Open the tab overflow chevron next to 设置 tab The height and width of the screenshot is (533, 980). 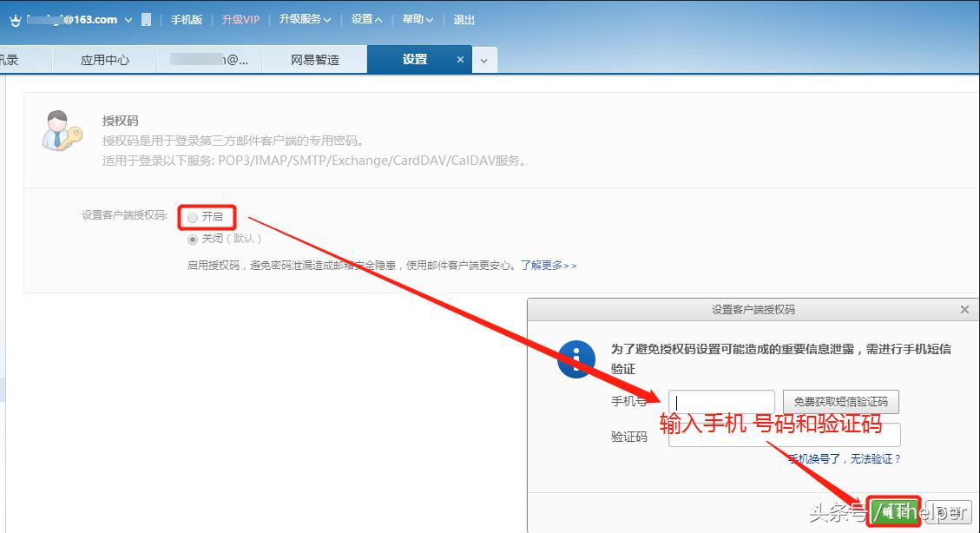pyautogui.click(x=484, y=61)
